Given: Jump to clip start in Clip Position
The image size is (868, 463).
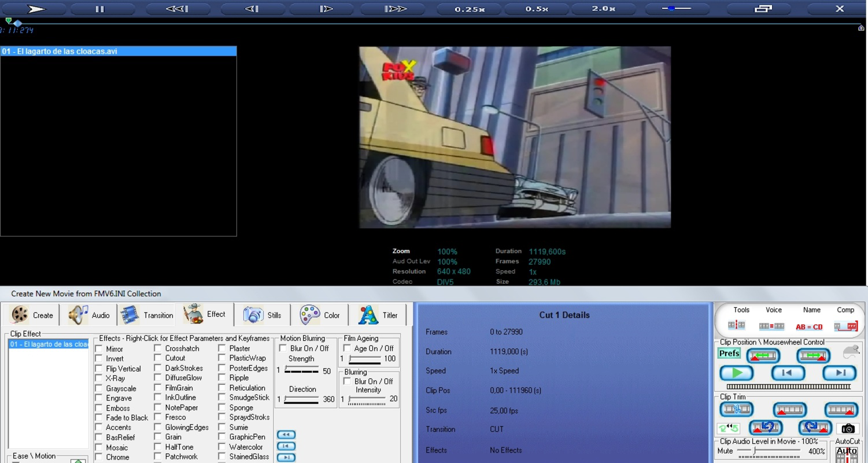Looking at the screenshot, I should [x=788, y=373].
